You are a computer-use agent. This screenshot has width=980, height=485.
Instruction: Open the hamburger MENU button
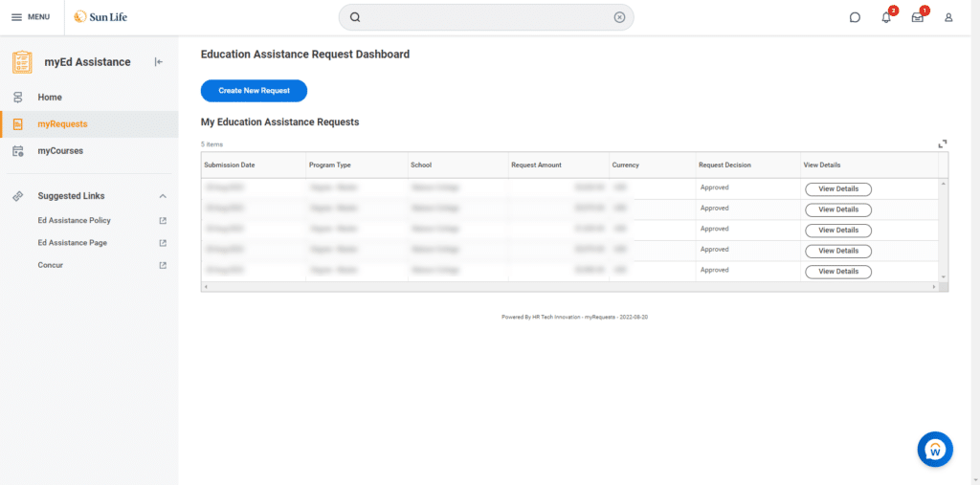pos(31,17)
